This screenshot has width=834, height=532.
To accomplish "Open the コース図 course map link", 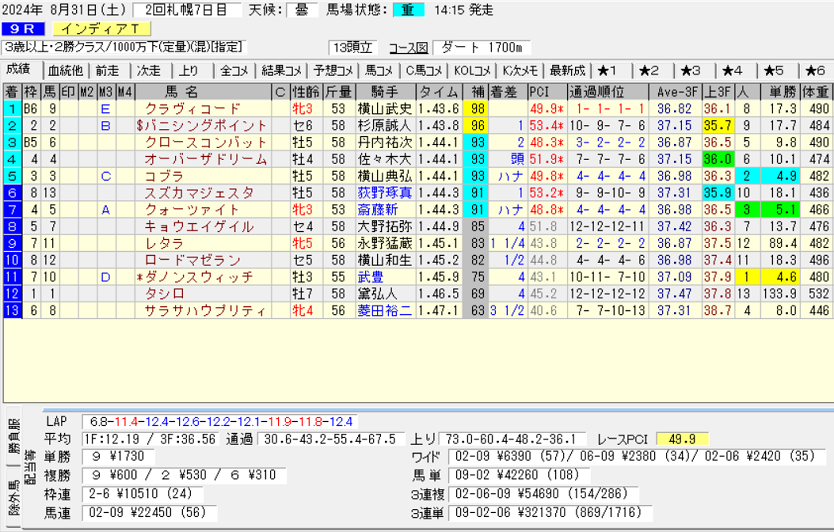I will [407, 47].
